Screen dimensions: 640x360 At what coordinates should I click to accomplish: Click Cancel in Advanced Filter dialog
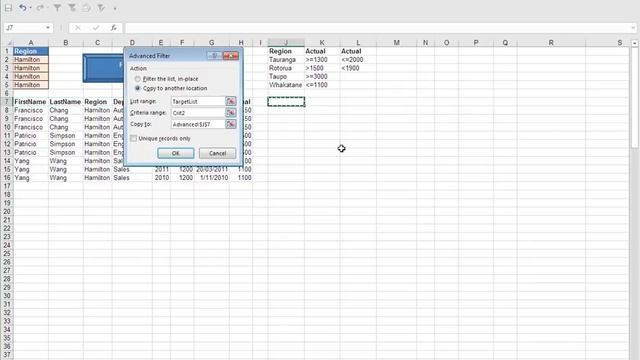click(x=217, y=153)
